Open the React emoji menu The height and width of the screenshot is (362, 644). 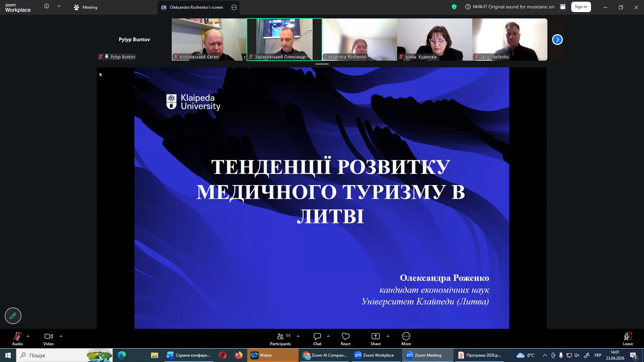tap(345, 339)
